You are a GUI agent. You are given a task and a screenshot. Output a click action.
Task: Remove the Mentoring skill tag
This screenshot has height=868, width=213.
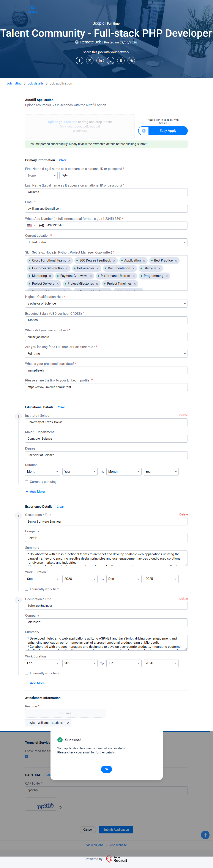click(50, 276)
